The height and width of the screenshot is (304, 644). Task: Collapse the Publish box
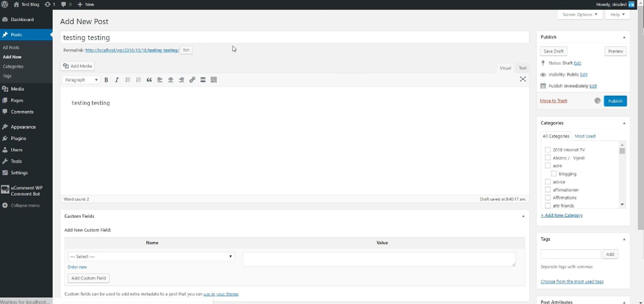(x=624, y=37)
